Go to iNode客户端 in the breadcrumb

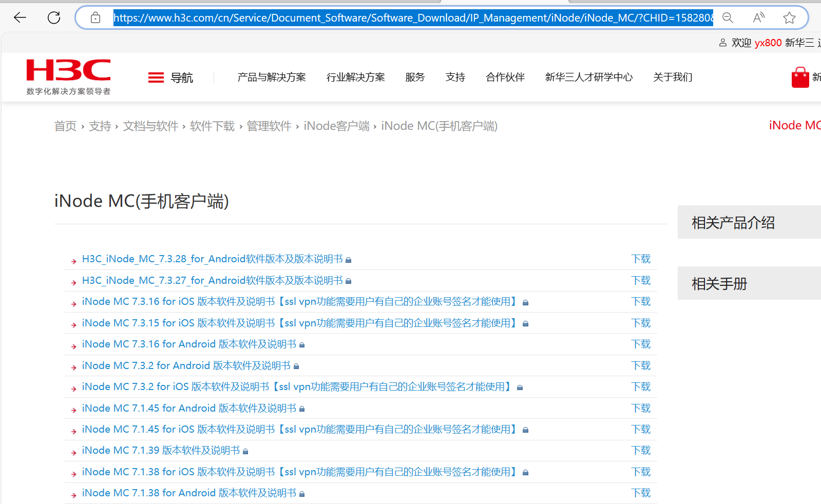336,126
